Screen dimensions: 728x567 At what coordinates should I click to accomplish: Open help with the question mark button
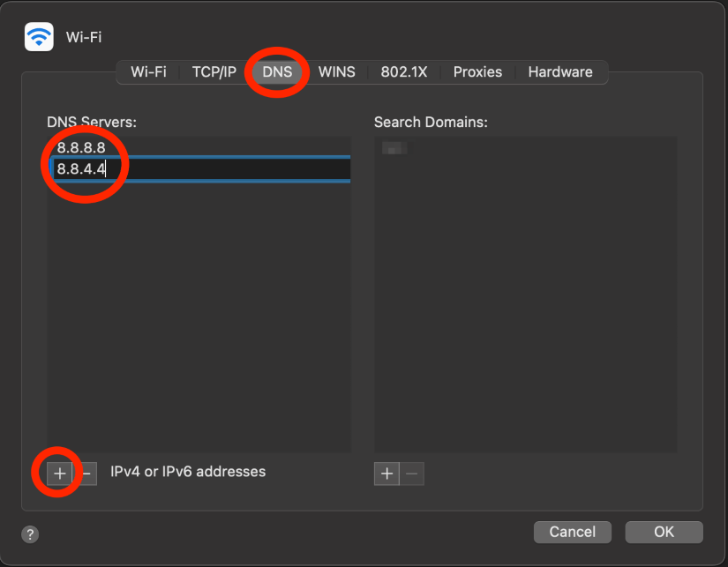30,533
